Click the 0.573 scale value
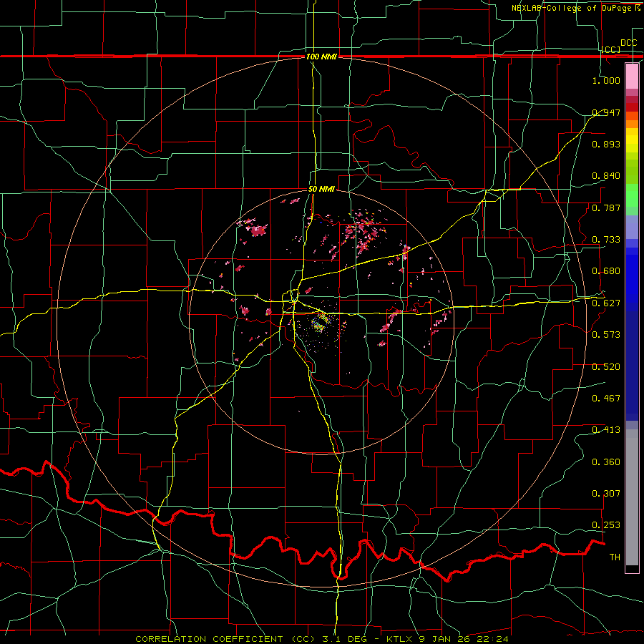 [606, 335]
